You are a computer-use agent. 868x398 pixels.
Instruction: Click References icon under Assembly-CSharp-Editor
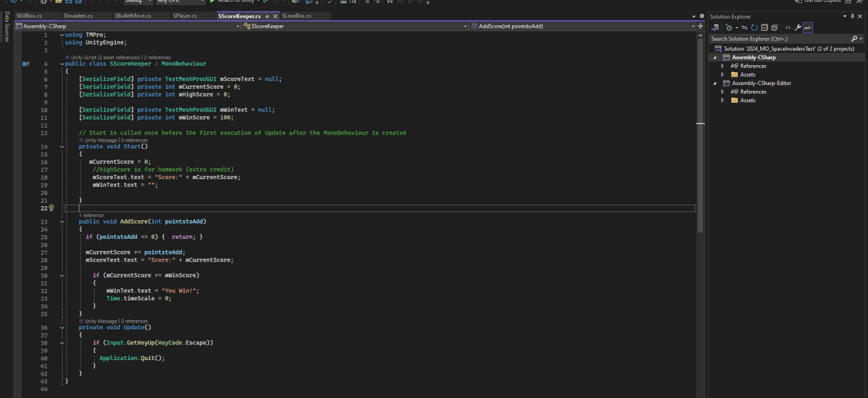734,92
